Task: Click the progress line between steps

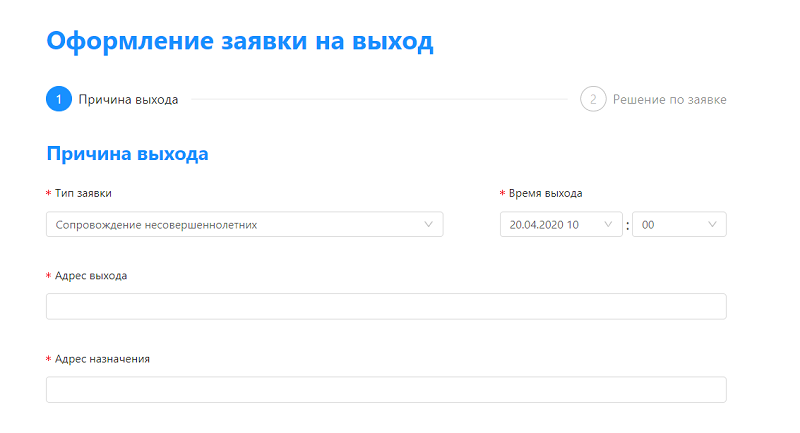Action: (380, 100)
